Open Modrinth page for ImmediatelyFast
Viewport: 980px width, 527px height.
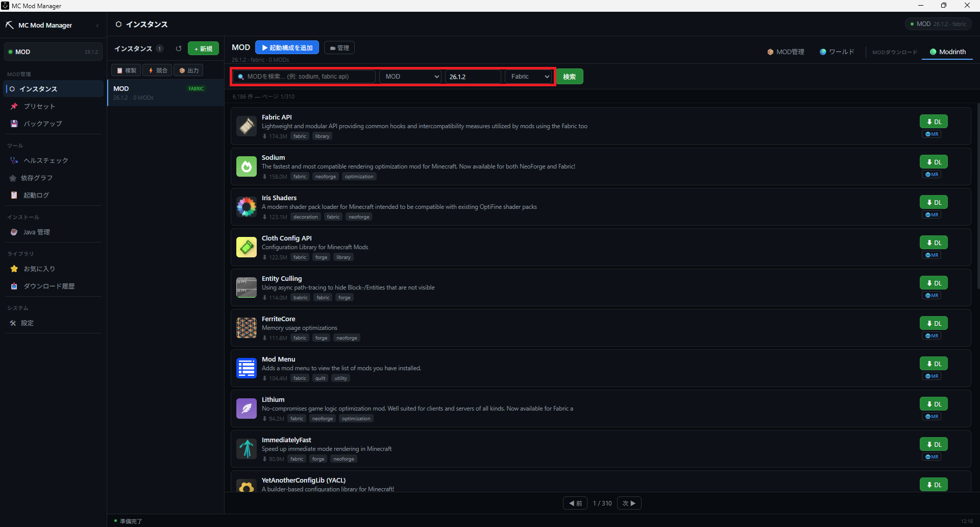(932, 457)
